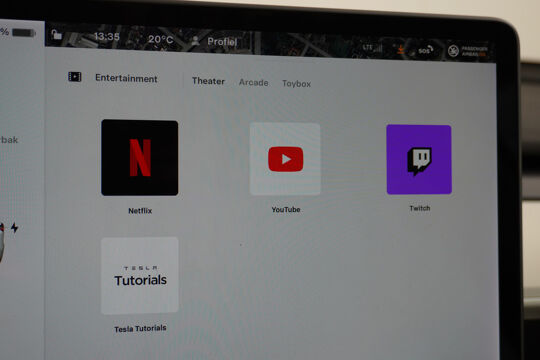
Task: Switch to the Theater tab
Action: (208, 81)
